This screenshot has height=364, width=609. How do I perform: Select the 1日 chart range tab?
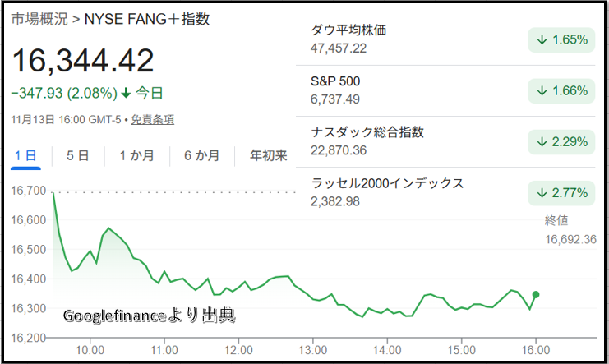pyautogui.click(x=25, y=155)
